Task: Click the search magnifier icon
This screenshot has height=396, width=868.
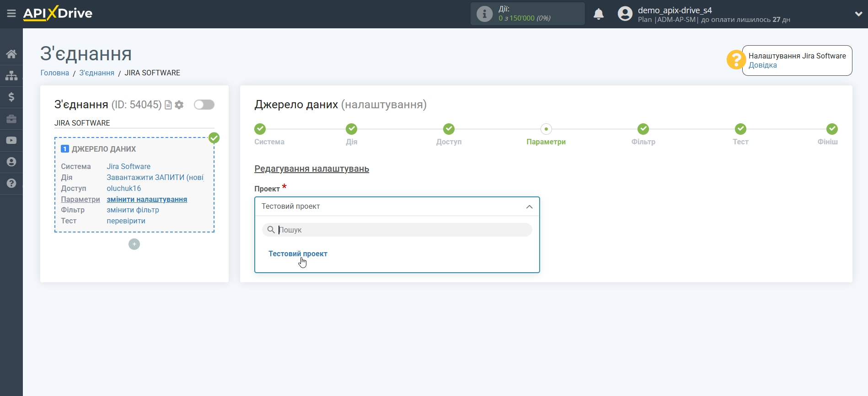Action: coord(271,230)
